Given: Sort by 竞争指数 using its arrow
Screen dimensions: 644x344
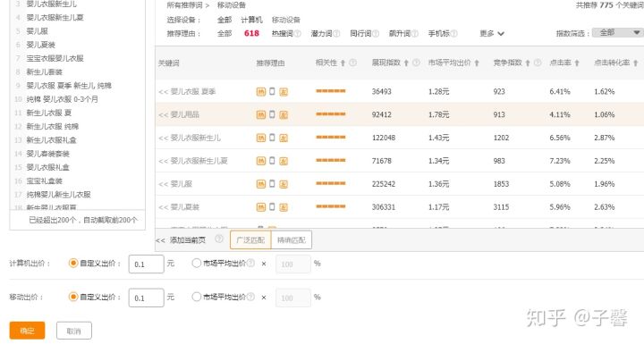Looking at the screenshot, I should (528, 63).
